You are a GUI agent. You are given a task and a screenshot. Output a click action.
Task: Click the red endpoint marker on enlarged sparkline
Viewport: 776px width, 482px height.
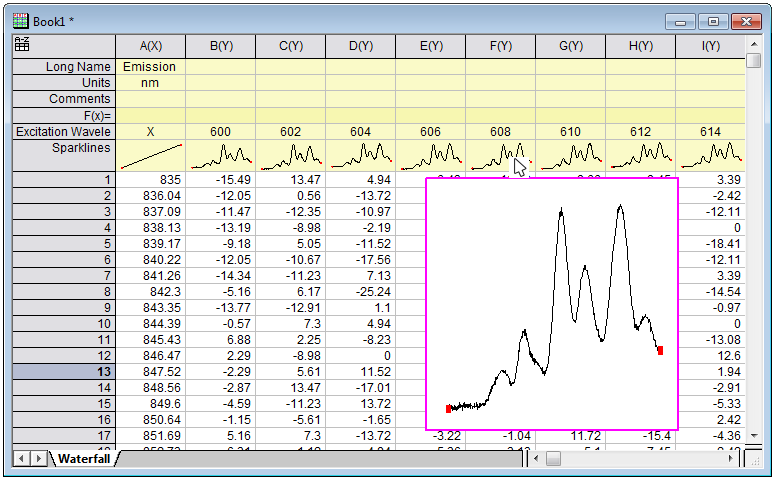660,350
